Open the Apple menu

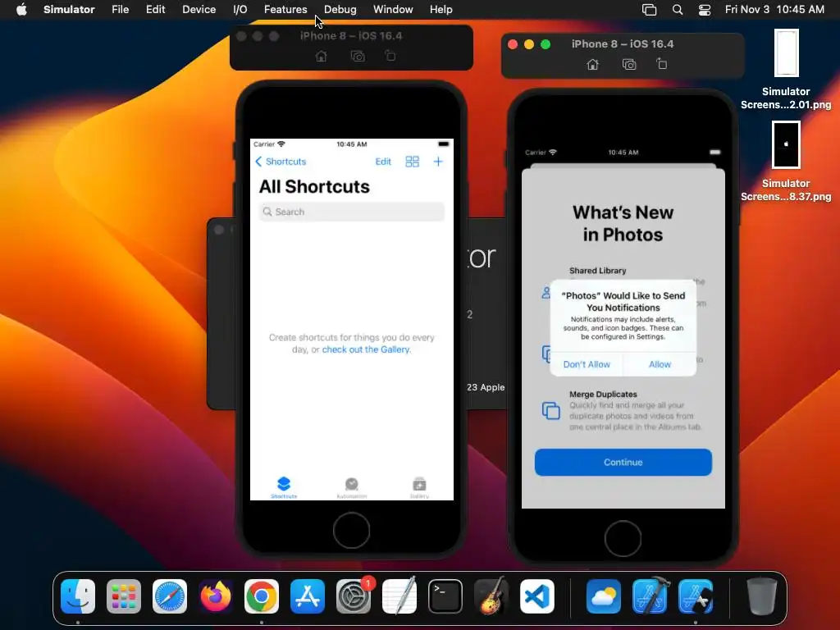tap(21, 10)
